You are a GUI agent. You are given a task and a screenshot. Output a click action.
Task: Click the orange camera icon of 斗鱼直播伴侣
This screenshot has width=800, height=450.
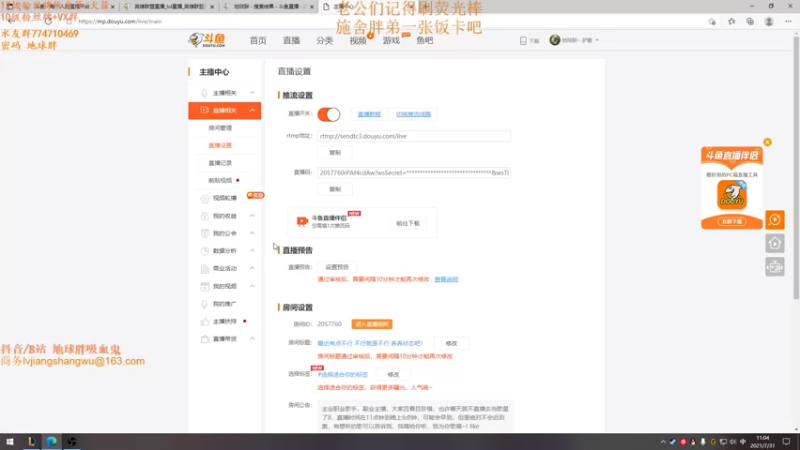point(302,221)
